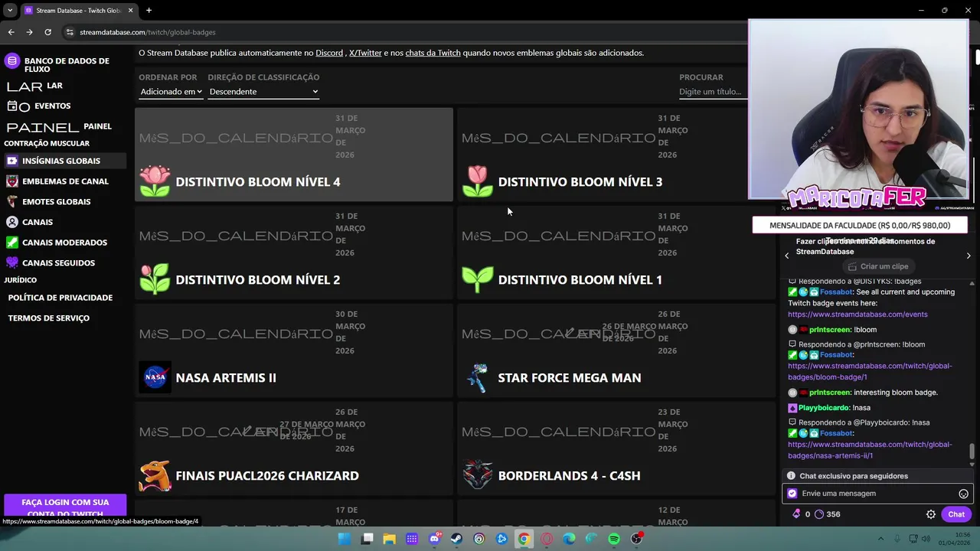The image size is (980, 551).
Task: Click the Canais Moderados sword icon
Action: tap(12, 243)
